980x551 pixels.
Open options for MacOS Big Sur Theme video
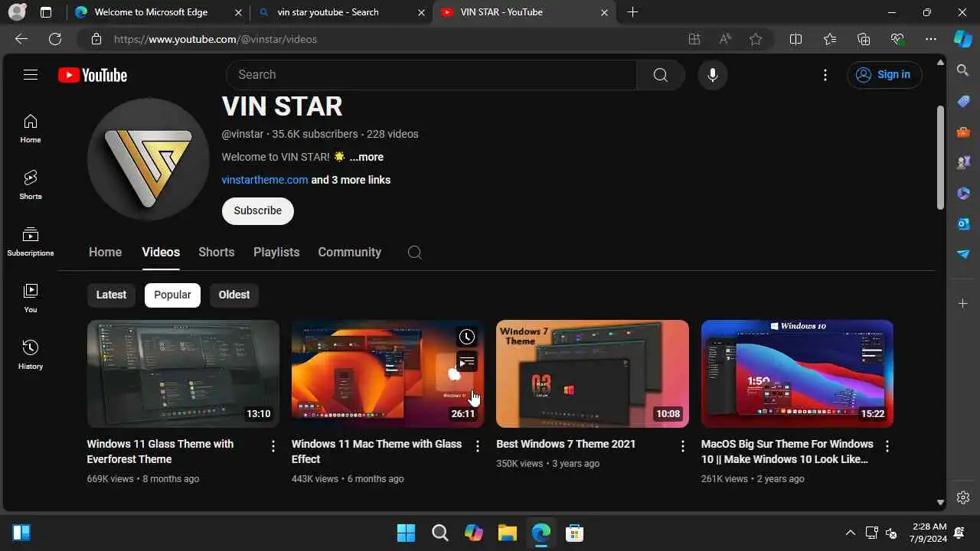click(x=887, y=446)
